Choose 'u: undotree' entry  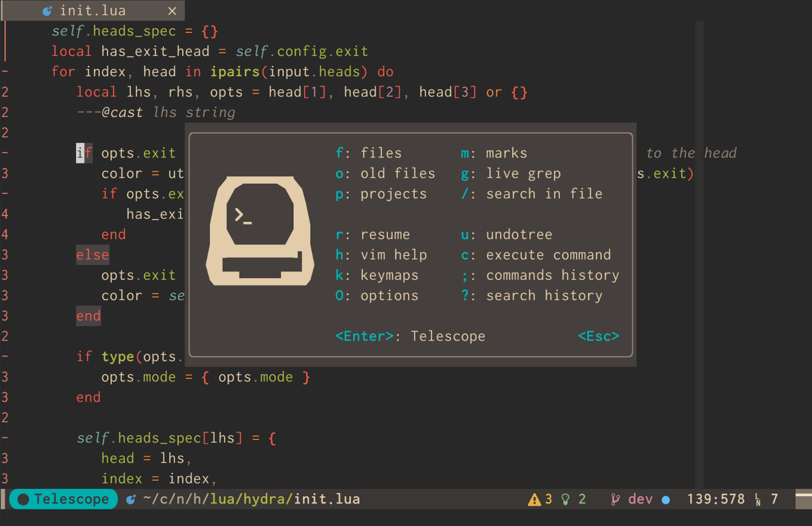pos(506,234)
